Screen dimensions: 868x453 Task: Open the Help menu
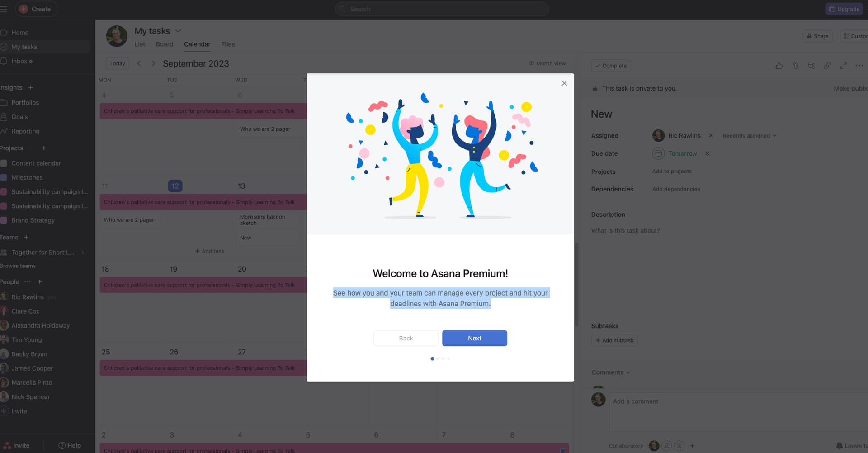[70, 446]
